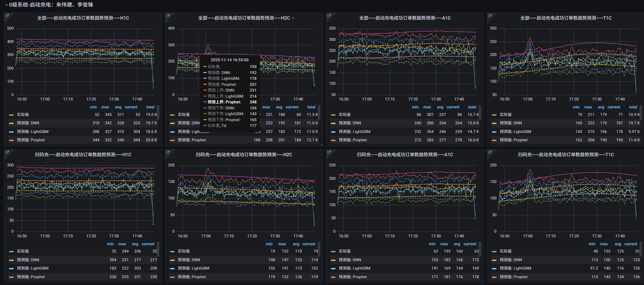
Task: Sort by current column in 扫码充 T1C legend
Action: point(631,244)
